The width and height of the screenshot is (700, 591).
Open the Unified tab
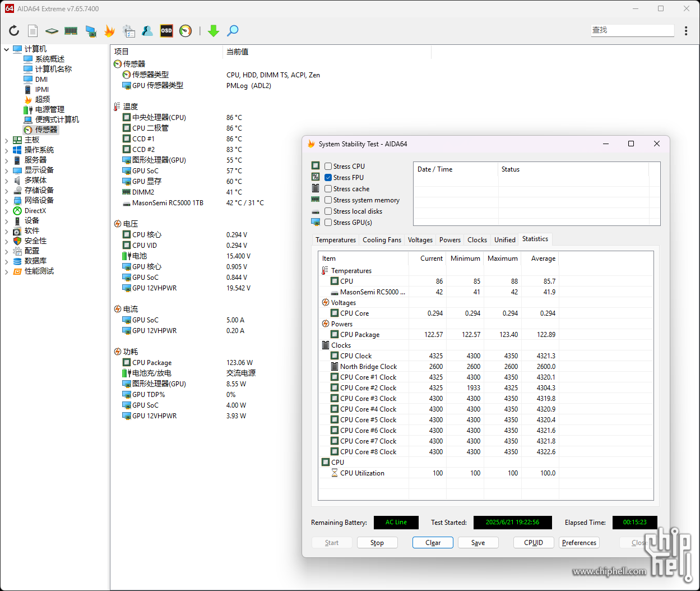tap(504, 240)
